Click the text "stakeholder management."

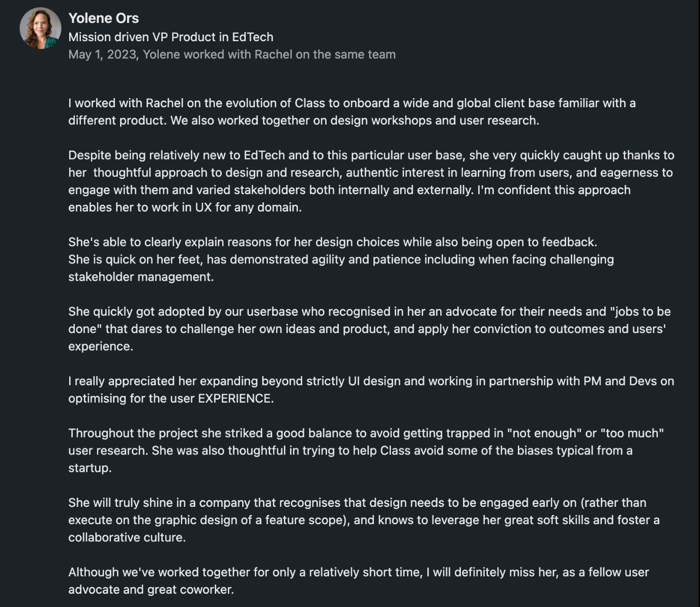(141, 277)
